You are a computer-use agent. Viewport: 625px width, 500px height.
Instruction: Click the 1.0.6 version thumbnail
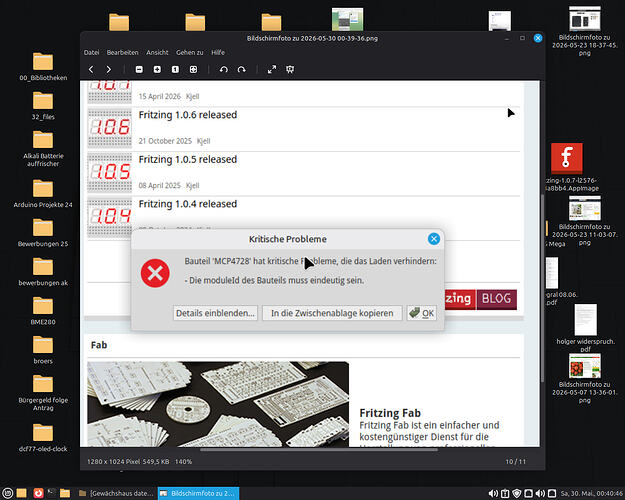click(110, 128)
